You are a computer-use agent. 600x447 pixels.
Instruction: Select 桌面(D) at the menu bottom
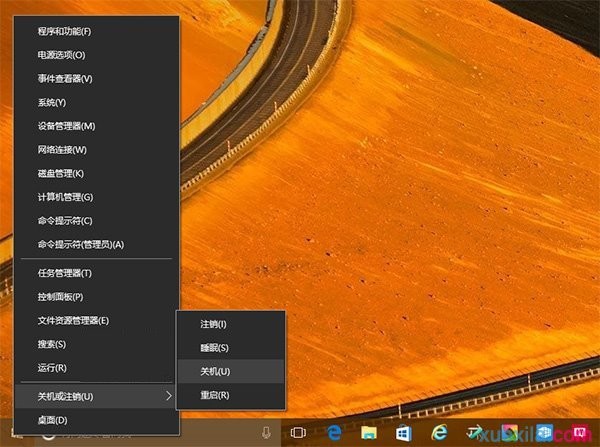click(52, 419)
